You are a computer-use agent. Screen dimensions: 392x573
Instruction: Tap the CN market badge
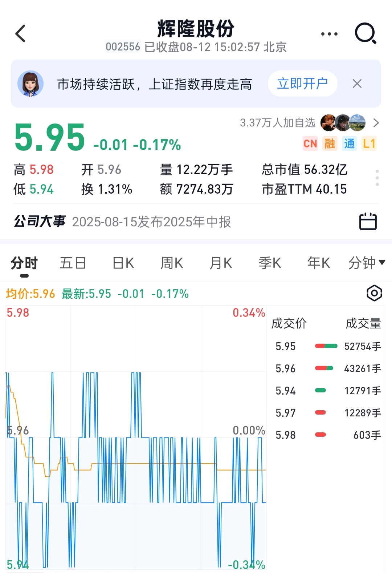pos(310,144)
